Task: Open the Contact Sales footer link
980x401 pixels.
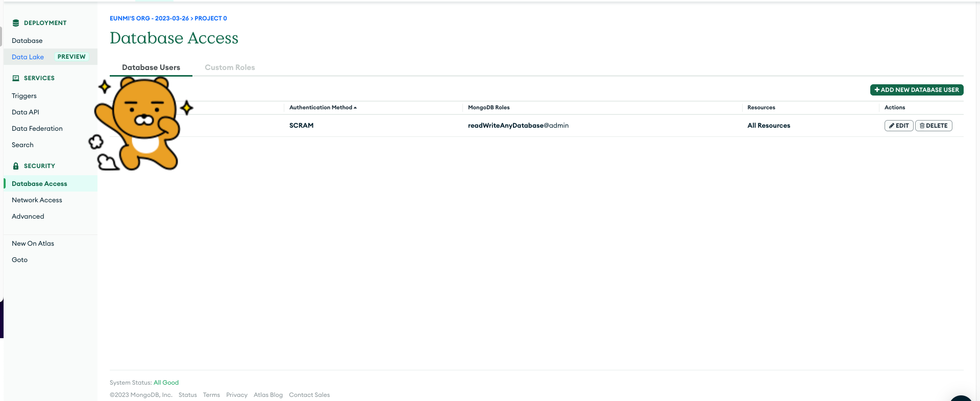Action: click(309, 395)
